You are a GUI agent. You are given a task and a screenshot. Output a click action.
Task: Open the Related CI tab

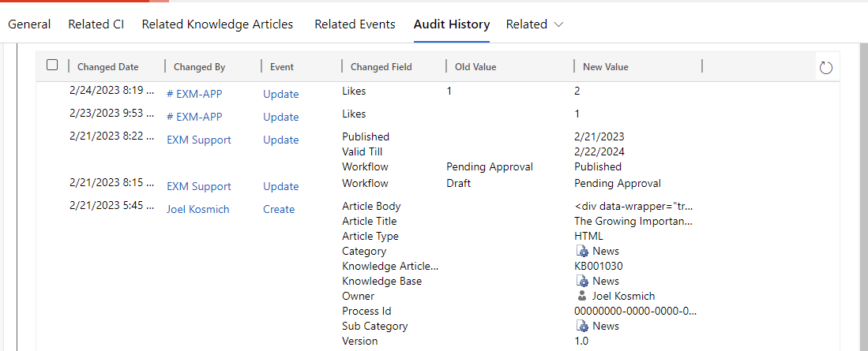click(x=96, y=24)
